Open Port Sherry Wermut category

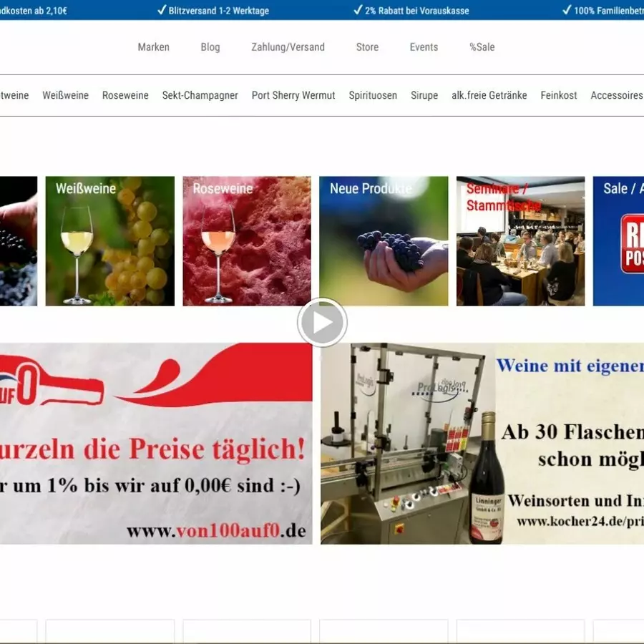tap(293, 95)
